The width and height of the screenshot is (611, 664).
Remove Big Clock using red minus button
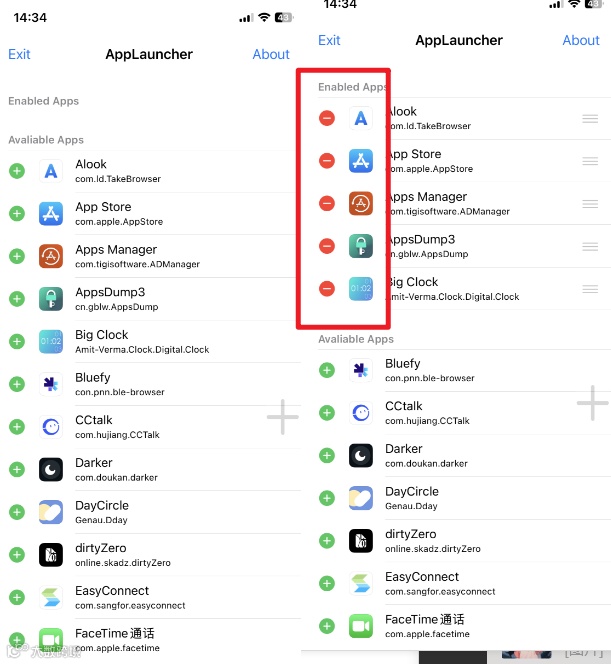click(x=326, y=289)
